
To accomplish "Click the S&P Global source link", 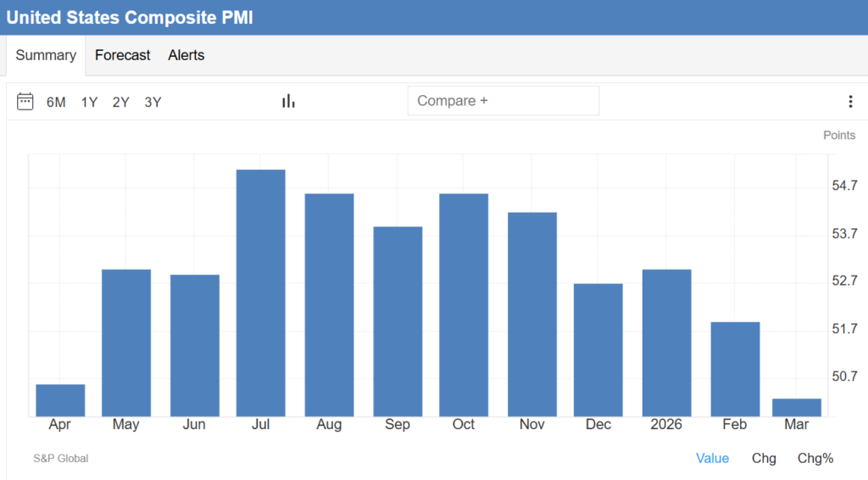I will pos(61,458).
